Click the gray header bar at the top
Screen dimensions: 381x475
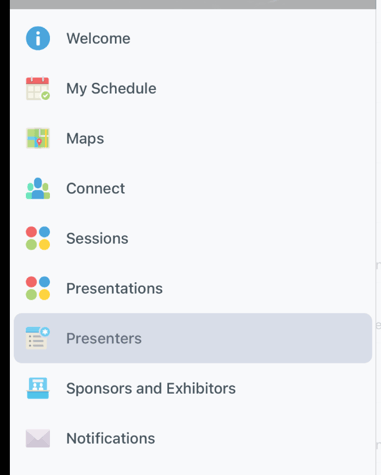(193, 4)
